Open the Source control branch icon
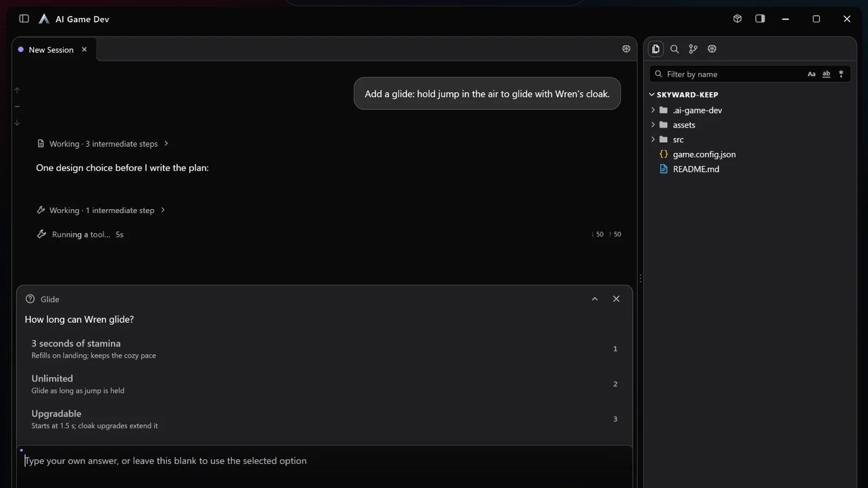 (x=693, y=49)
